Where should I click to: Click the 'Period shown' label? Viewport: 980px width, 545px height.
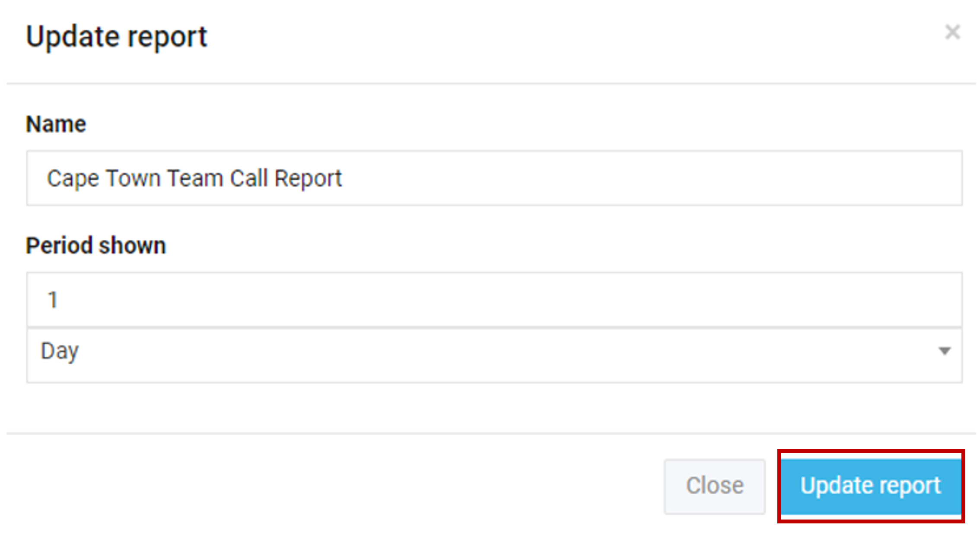point(95,246)
